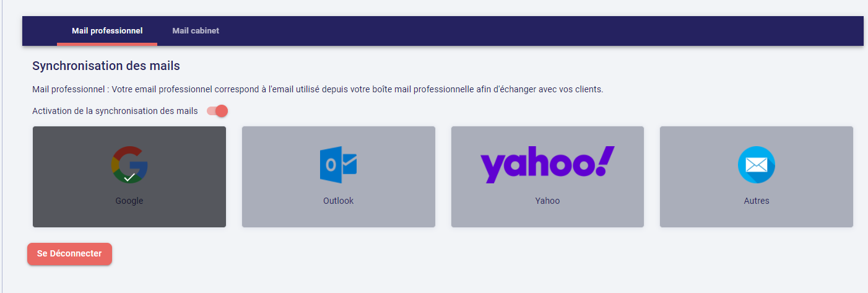This screenshot has width=868, height=293.
Task: Click the blue Outlook logo icon
Action: (338, 164)
